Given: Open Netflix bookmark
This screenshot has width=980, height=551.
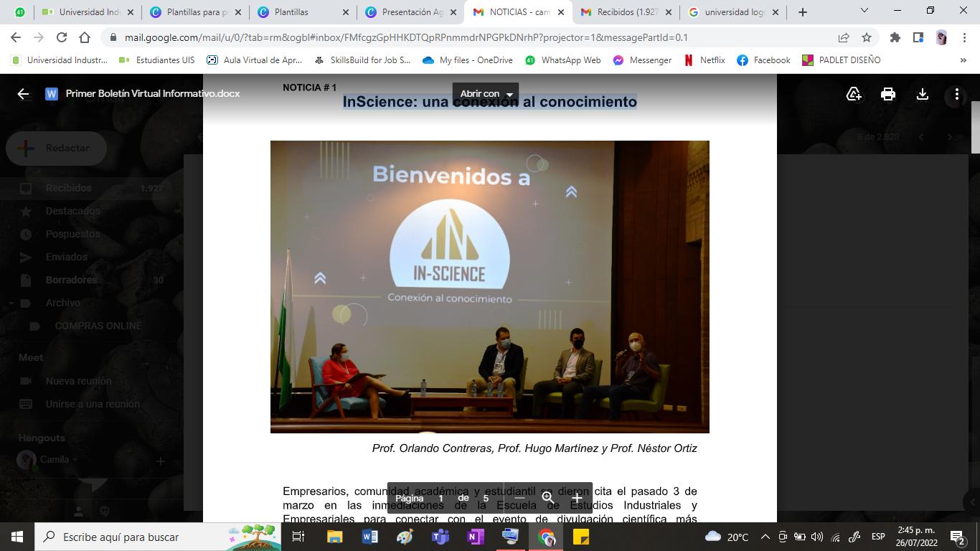Looking at the screenshot, I should click(x=705, y=60).
